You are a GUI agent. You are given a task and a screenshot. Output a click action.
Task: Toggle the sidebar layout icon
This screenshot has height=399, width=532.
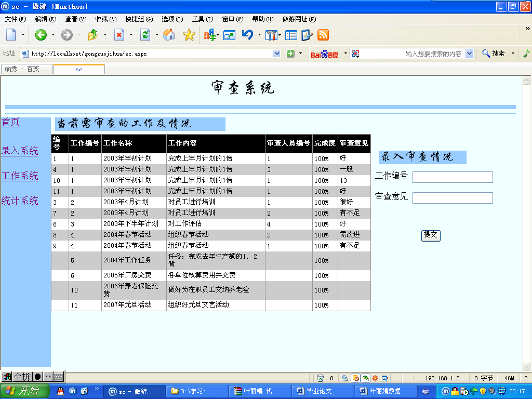pos(291,35)
